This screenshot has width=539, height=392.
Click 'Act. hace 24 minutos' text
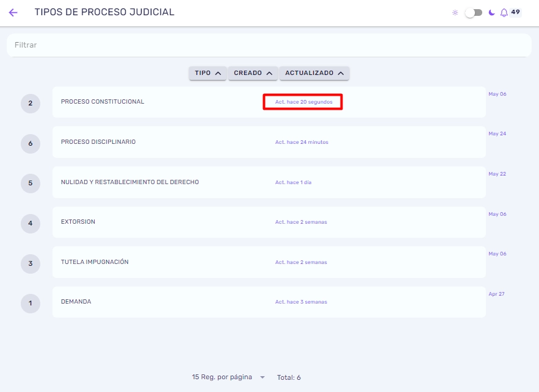(302, 142)
